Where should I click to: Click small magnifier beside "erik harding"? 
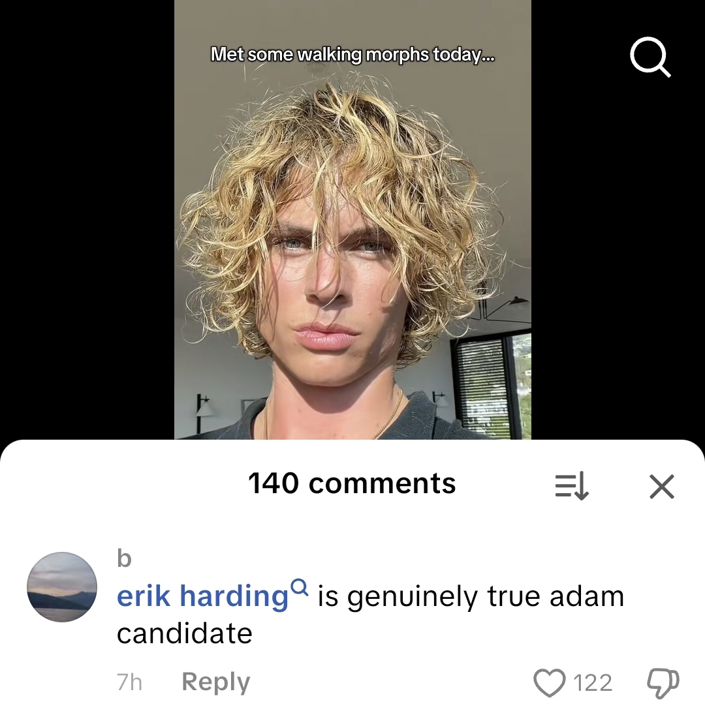coord(301,587)
